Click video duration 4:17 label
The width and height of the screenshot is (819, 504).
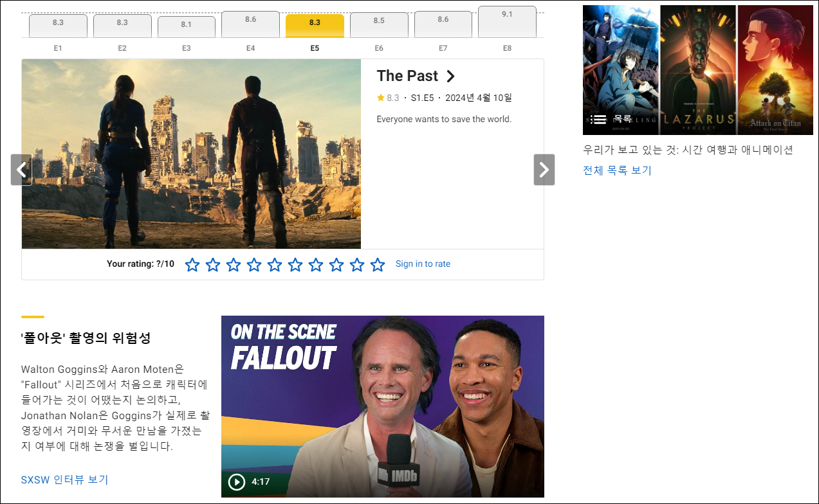261,482
